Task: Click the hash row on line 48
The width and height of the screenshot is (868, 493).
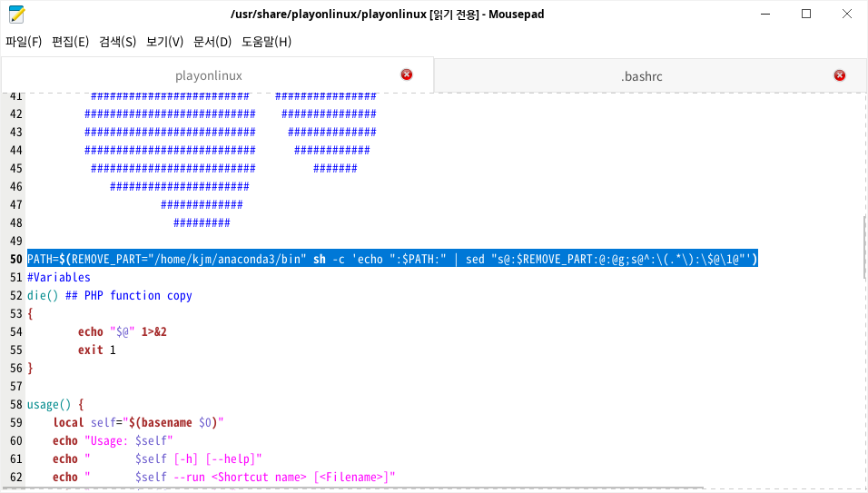Action: [202, 223]
